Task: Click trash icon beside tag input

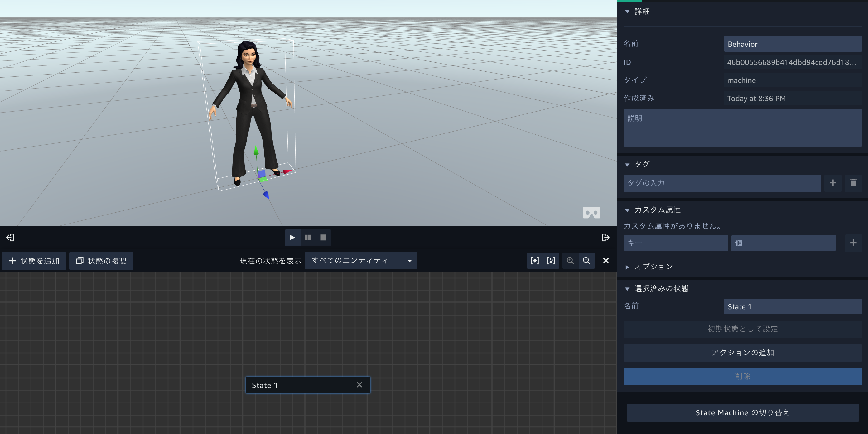Action: (x=853, y=183)
